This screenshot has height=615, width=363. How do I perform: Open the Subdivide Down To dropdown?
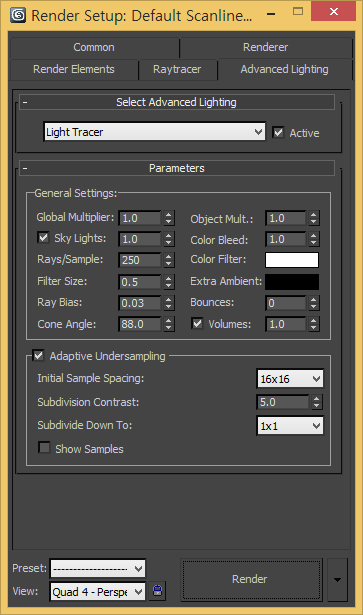point(290,426)
